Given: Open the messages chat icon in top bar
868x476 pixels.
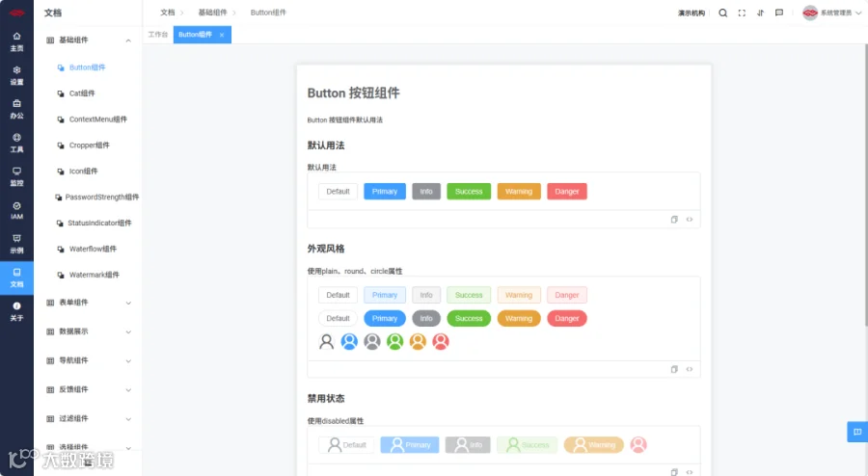Looking at the screenshot, I should (779, 13).
